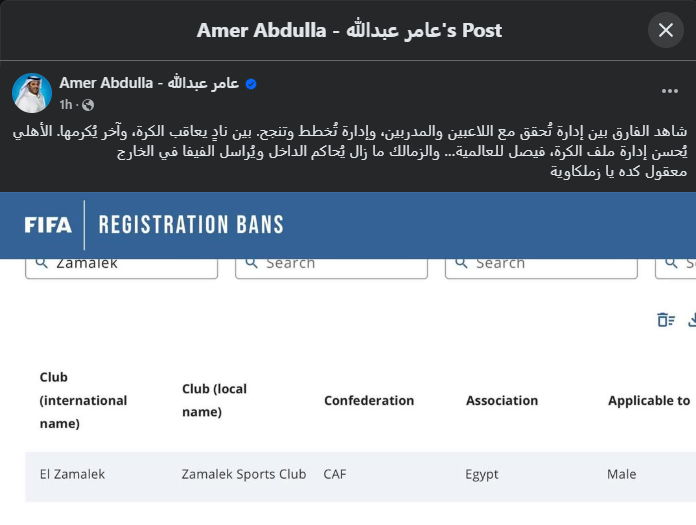
Task: Click the Registration Bans header title
Action: [x=191, y=225]
